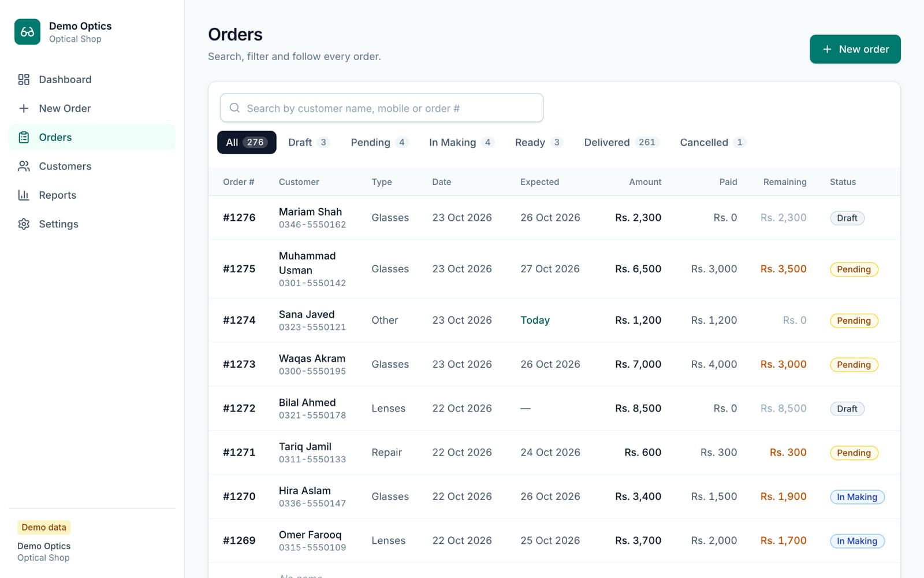Viewport: 924px width, 578px height.
Task: Click customer name Mariam Shah
Action: 310,212
